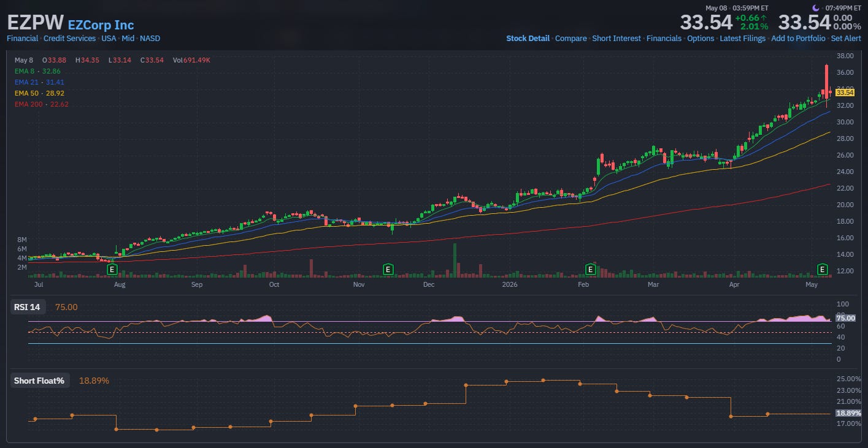Click the 18.89% value beside Short Float%
Image resolution: width=868 pixels, height=448 pixels.
pyautogui.click(x=94, y=381)
